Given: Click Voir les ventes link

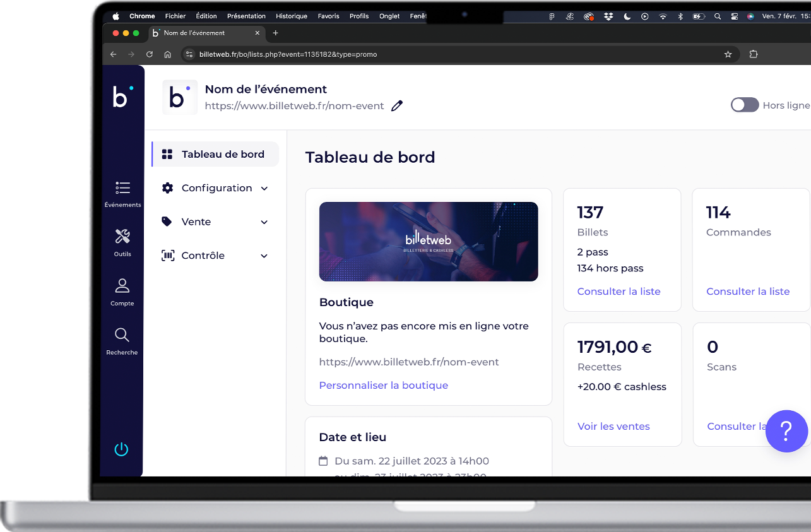Looking at the screenshot, I should 613,426.
